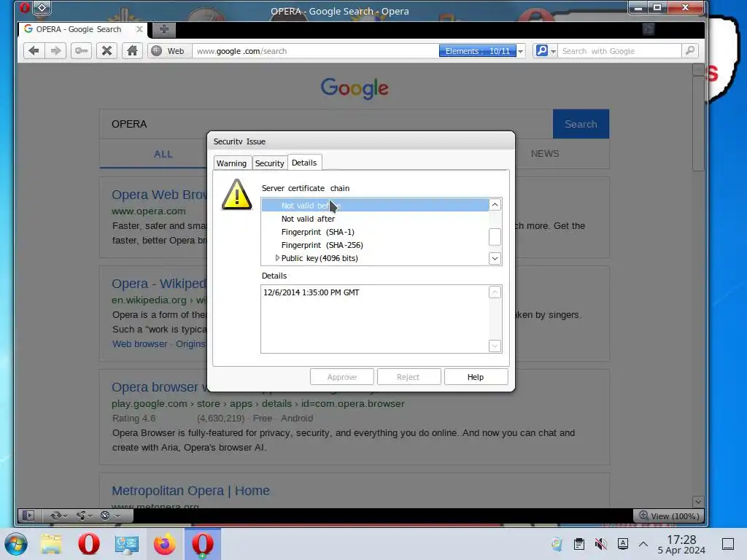Click the date text in Details box
This screenshot has width=747, height=560.
(311, 292)
